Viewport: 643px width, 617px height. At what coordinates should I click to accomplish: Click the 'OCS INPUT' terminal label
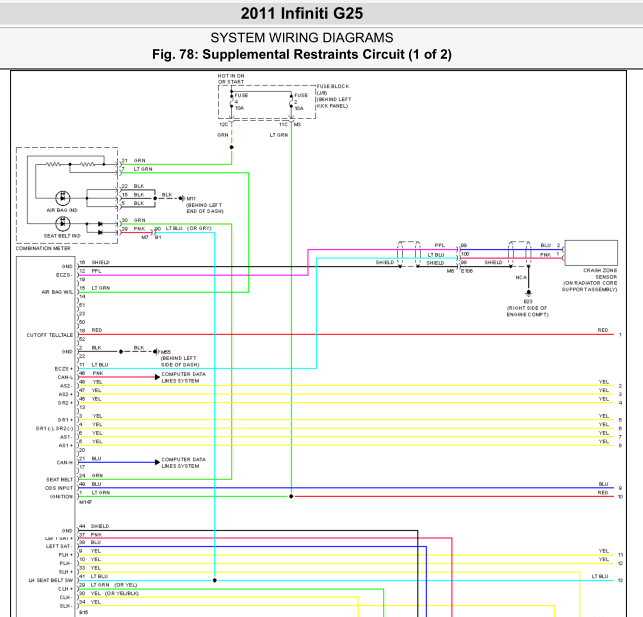click(x=59, y=488)
